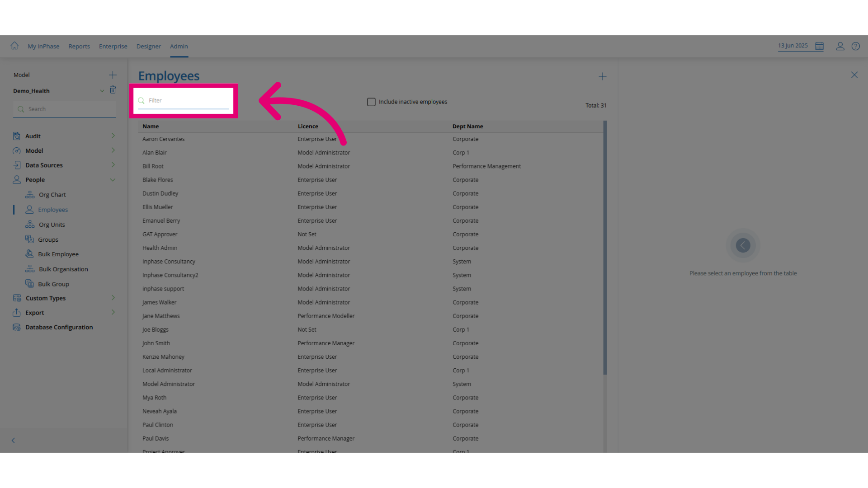Click the Database Configuration icon
This screenshot has height=488, width=868.
[x=17, y=327]
